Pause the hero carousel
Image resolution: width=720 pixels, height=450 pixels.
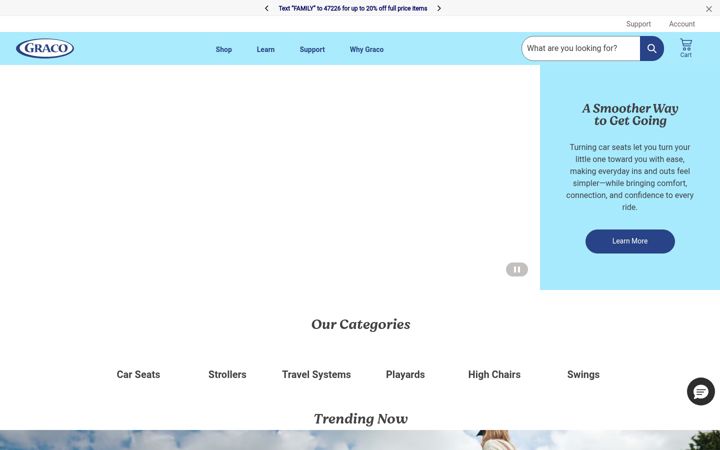tap(517, 270)
